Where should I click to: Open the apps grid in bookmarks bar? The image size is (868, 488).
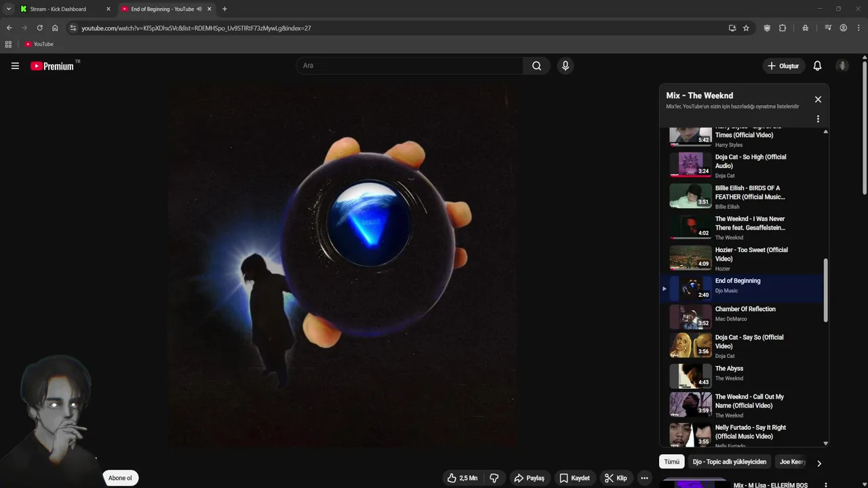[8, 44]
